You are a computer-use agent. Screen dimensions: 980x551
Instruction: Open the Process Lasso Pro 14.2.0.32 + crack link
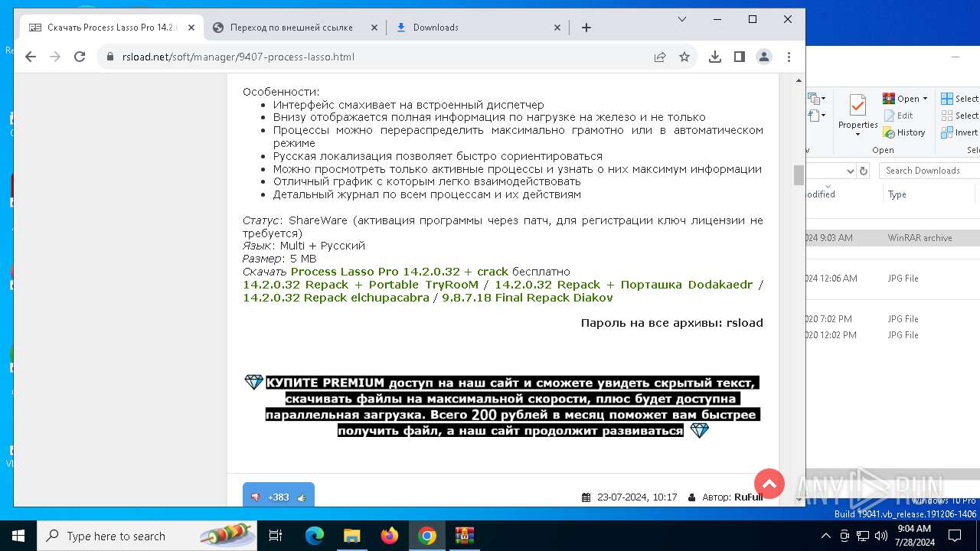(x=399, y=272)
